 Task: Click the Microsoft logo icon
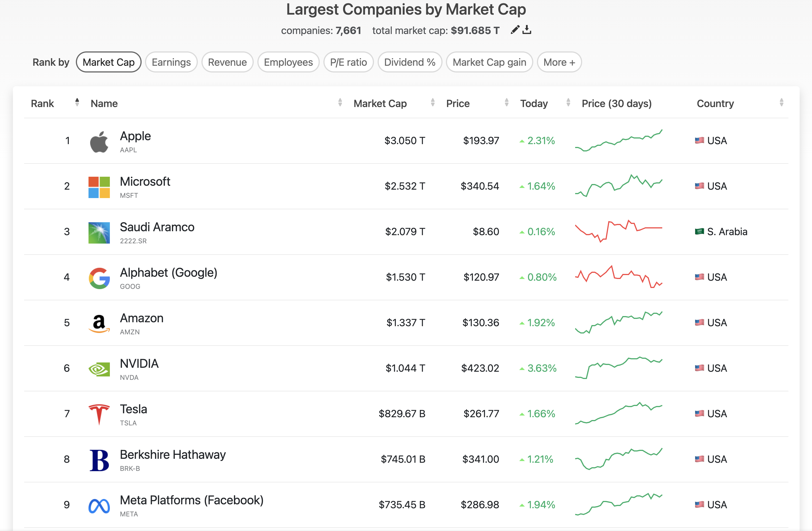pyautogui.click(x=99, y=187)
